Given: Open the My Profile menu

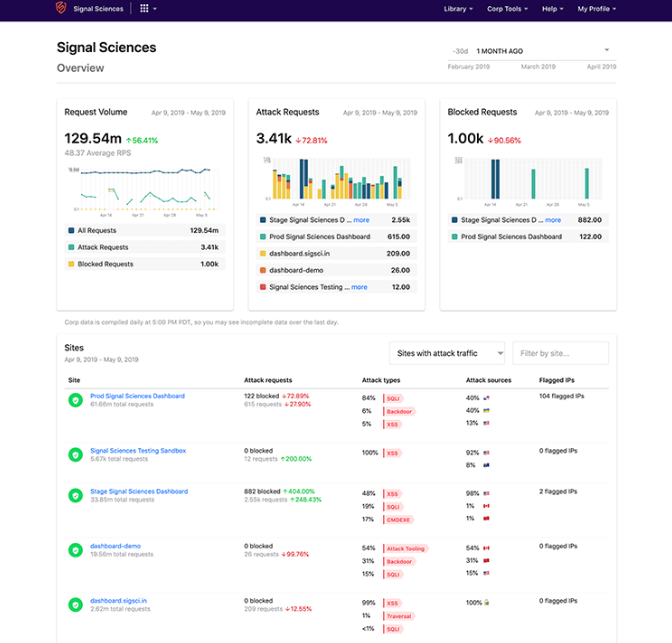Looking at the screenshot, I should pyautogui.click(x=597, y=9).
